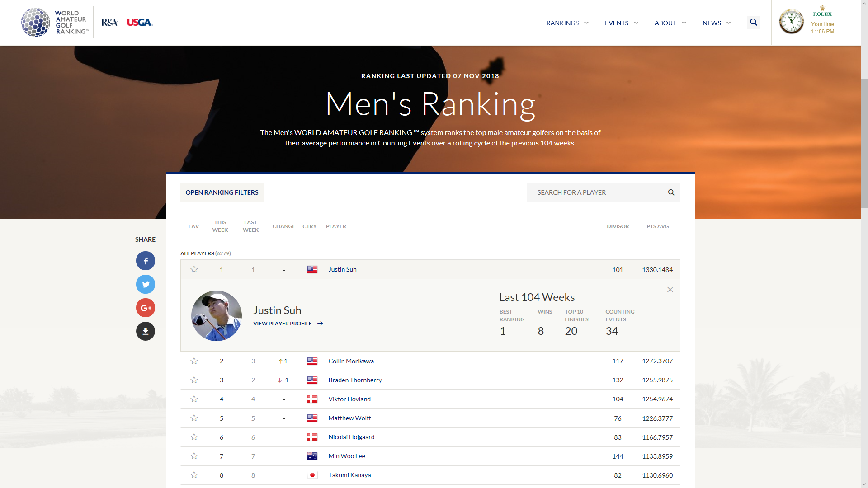Click the Japan flag beside Takumi Kanaya
This screenshot has height=488, width=868.
point(312,475)
